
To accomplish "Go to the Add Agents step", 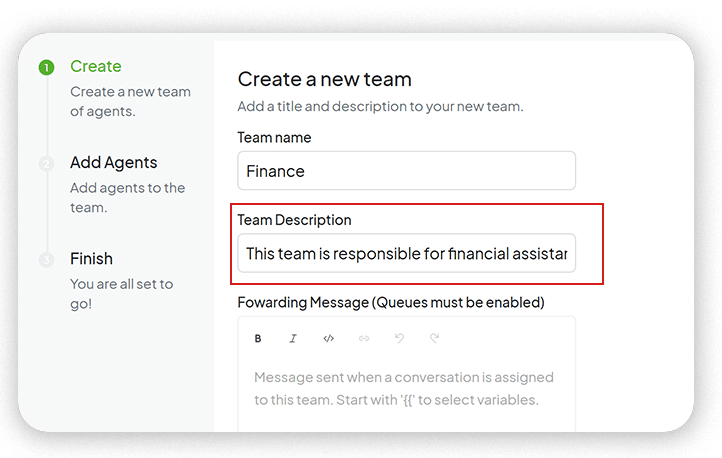I will pos(113,162).
